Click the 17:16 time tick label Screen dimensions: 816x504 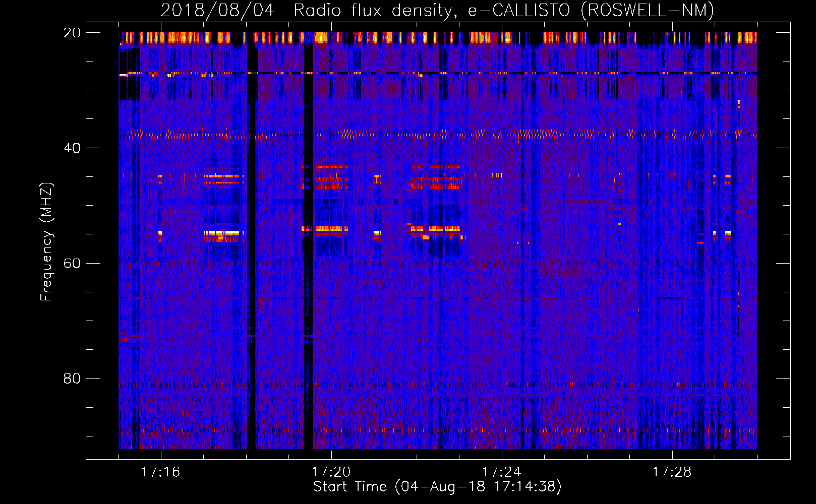(x=161, y=472)
